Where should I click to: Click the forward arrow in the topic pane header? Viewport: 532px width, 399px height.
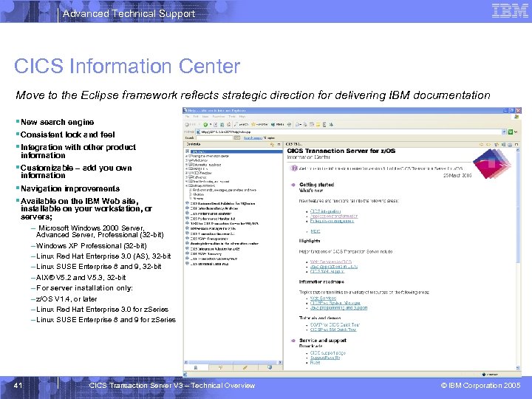[488, 145]
